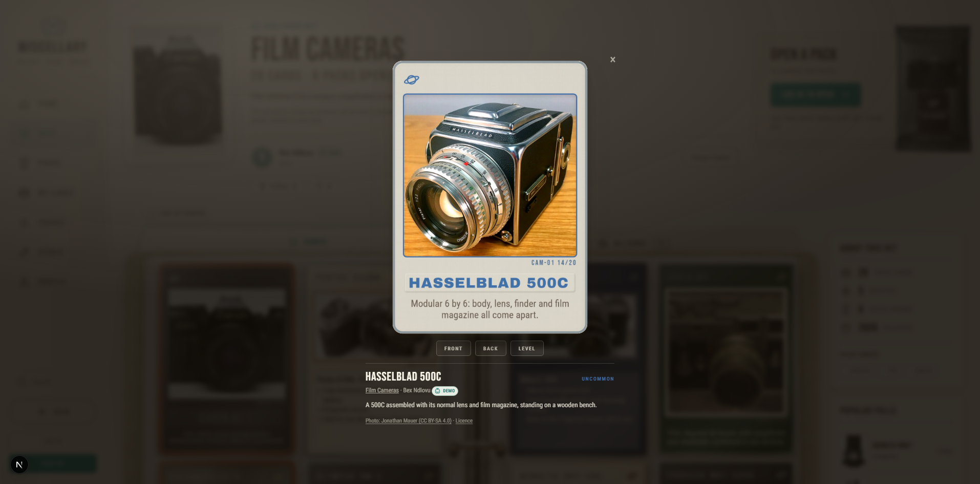This screenshot has width=980, height=484.
Task: Close the card preview dialog
Action: point(612,59)
